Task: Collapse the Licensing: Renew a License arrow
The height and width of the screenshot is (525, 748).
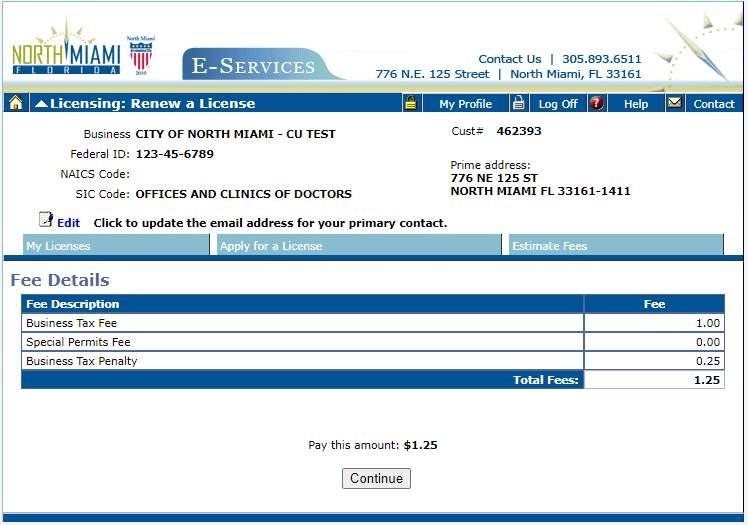Action: (40, 103)
